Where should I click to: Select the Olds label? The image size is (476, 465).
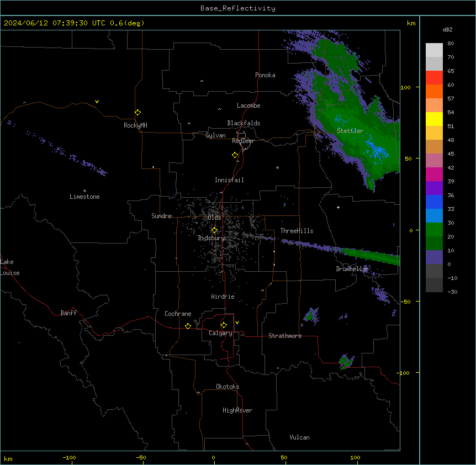[214, 218]
